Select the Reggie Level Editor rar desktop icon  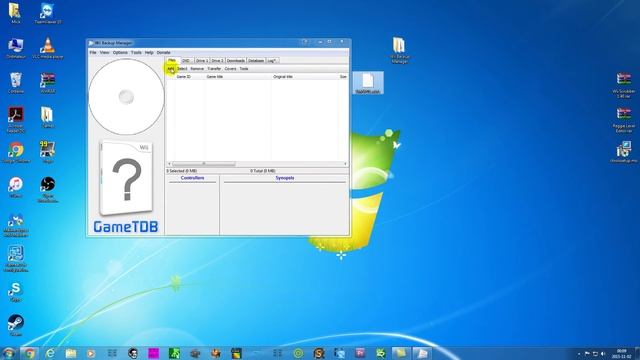[624, 120]
